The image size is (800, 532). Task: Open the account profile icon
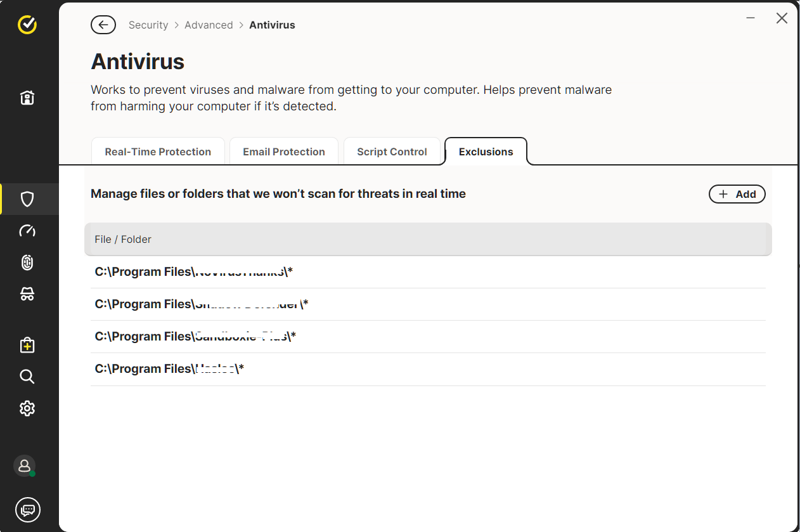pos(25,466)
